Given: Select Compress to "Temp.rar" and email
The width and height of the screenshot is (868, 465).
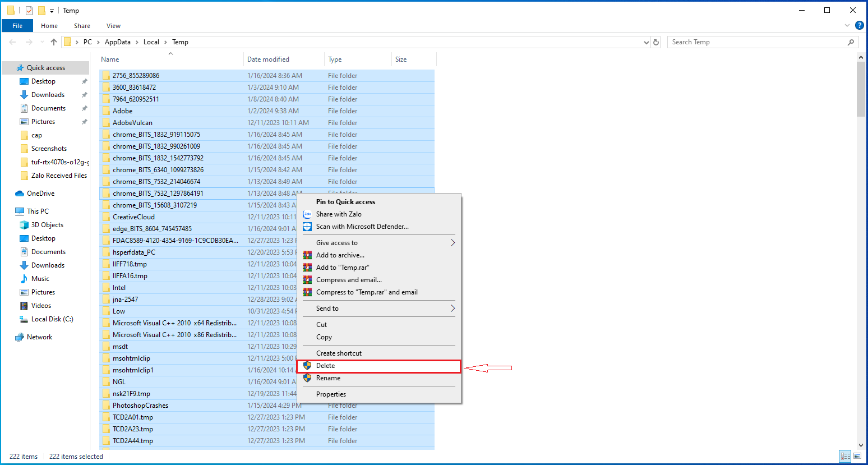Looking at the screenshot, I should [x=378, y=292].
